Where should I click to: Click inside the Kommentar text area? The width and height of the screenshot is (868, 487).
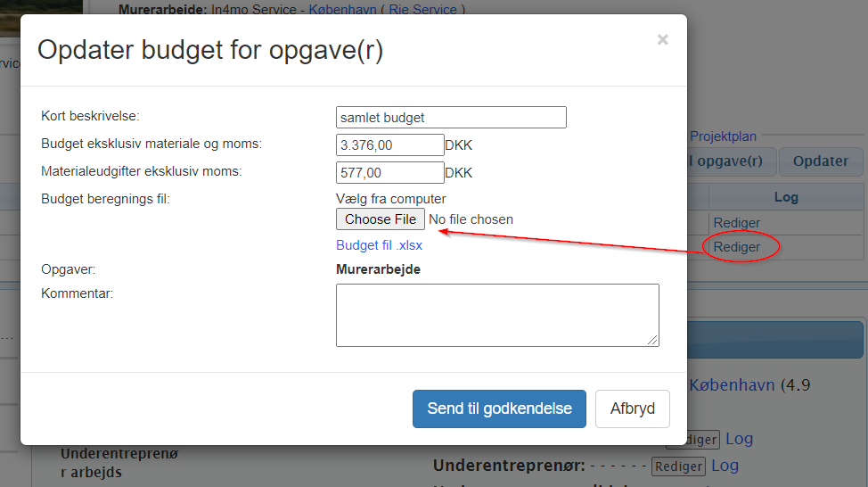496,314
